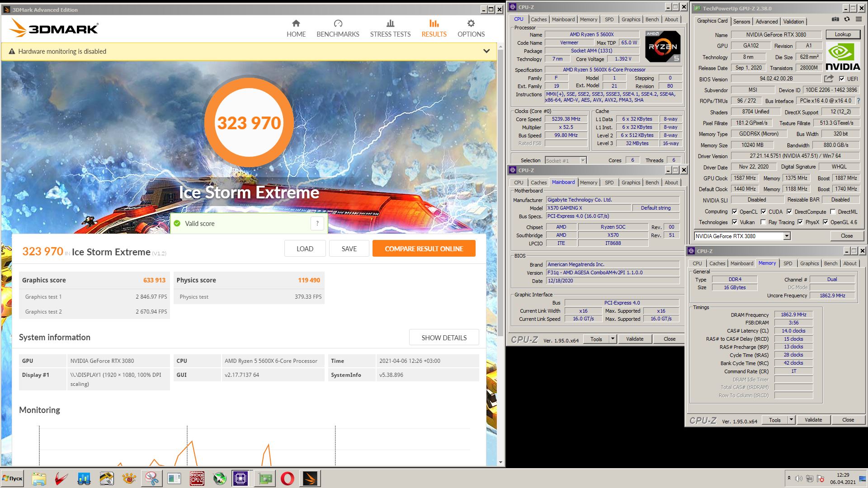The image size is (868, 488).
Task: Open the RESULTS section in 3DMark
Action: coord(434,28)
